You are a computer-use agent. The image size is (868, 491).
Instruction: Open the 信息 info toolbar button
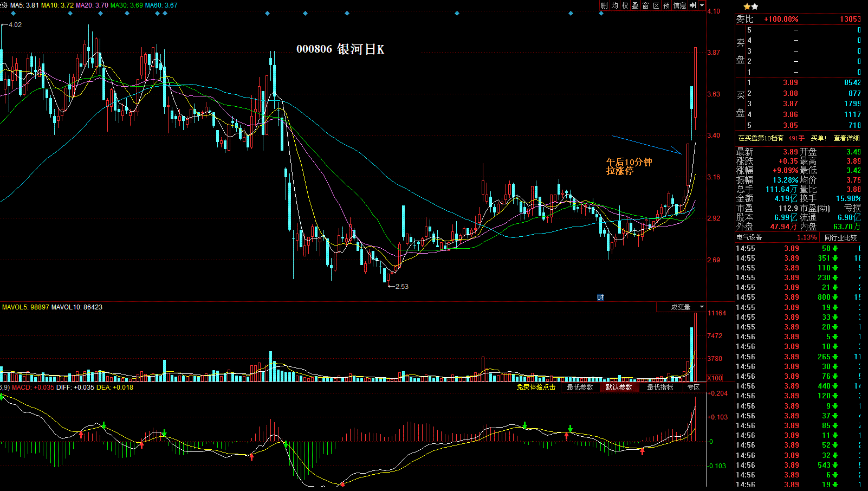(679, 5)
